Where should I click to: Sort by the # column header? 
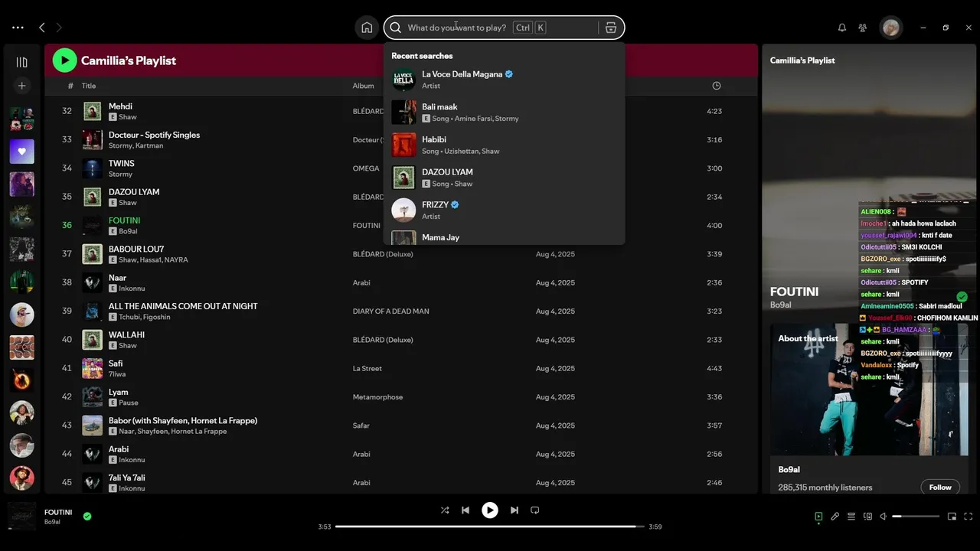point(70,86)
